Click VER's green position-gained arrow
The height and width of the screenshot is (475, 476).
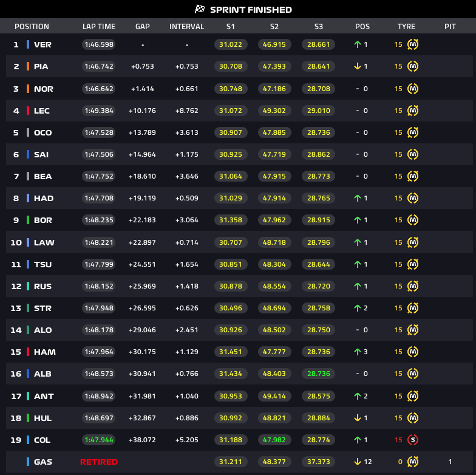tap(358, 45)
